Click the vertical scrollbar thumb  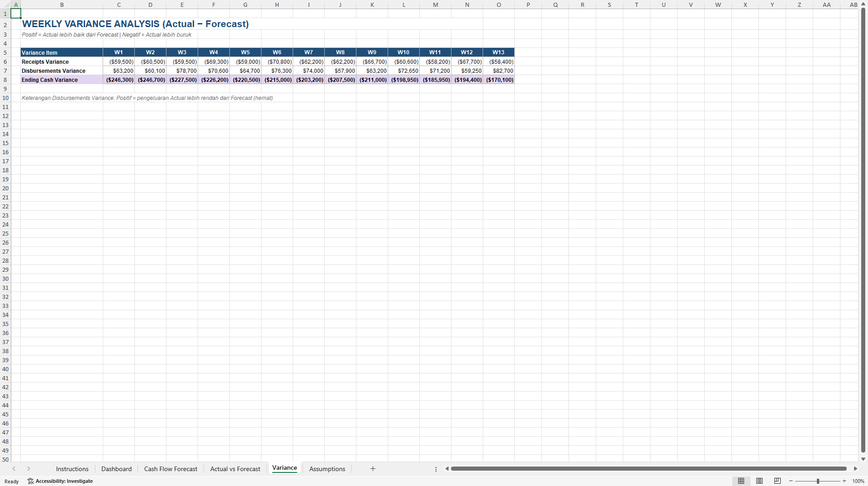point(863,230)
